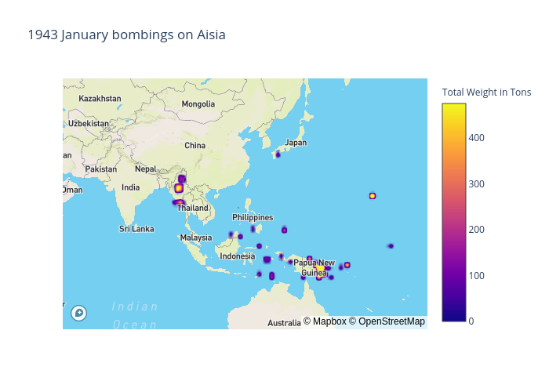Click the 'Total Weight in Tons' colorbar title
The height and width of the screenshot is (392, 549).
[x=486, y=92]
